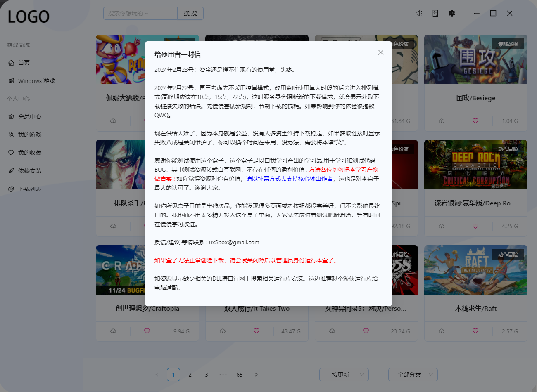The image size is (537, 392).
Task: Favorite 双人成行/It Takes Two with heart icon
Action: pyautogui.click(x=257, y=331)
